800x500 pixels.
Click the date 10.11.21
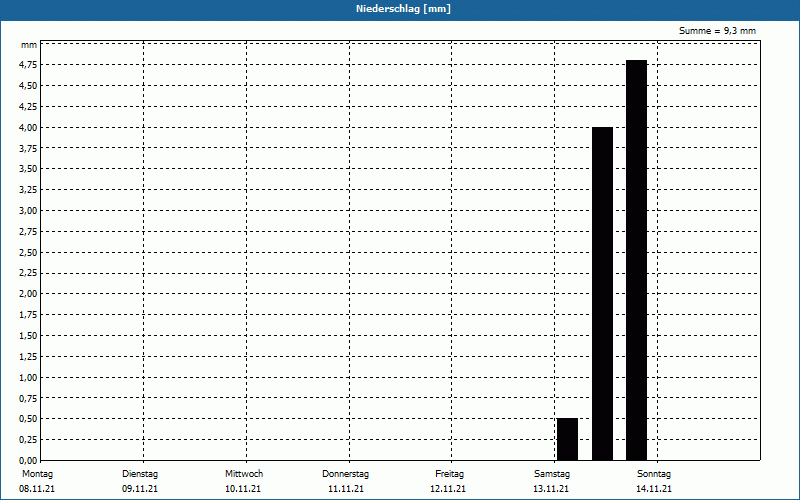[x=243, y=488]
